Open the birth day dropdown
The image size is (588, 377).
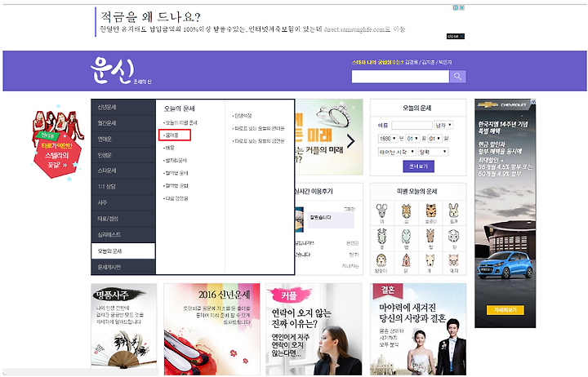pos(435,139)
